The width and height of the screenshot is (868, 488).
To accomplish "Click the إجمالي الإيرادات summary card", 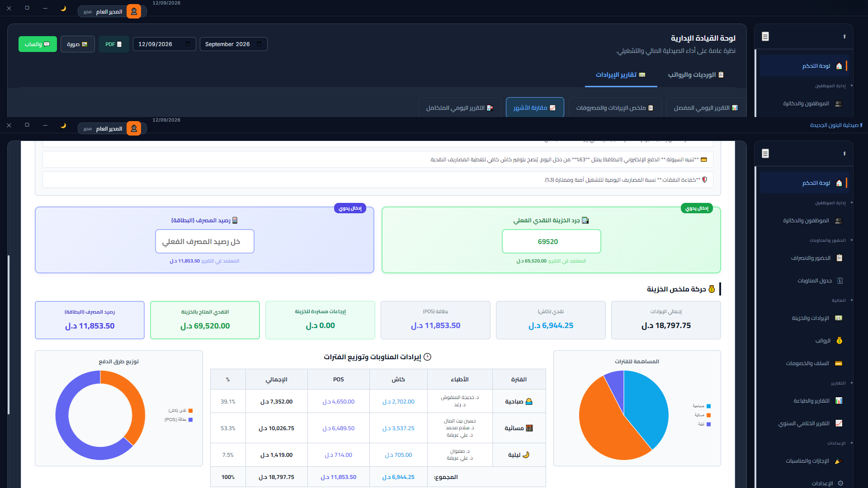I will (666, 320).
